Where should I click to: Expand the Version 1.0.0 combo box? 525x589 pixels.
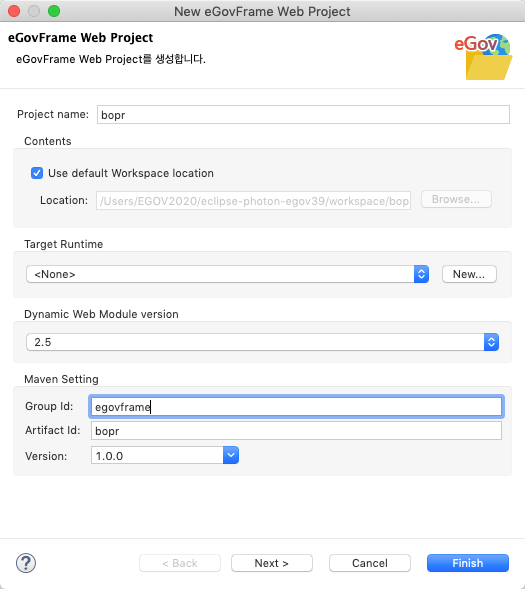[x=165, y=455]
